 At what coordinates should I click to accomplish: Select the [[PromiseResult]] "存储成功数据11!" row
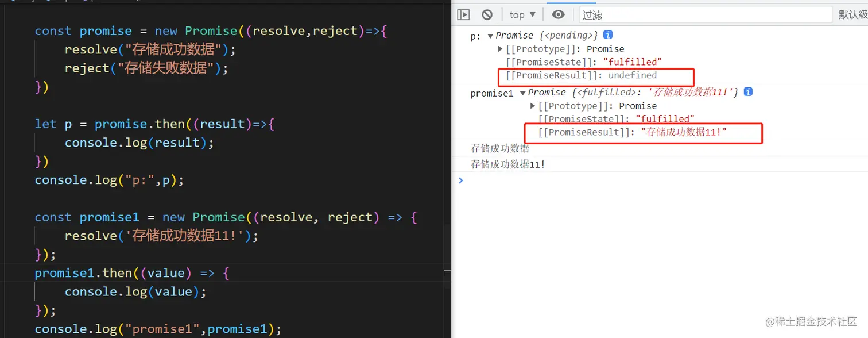pyautogui.click(x=633, y=133)
